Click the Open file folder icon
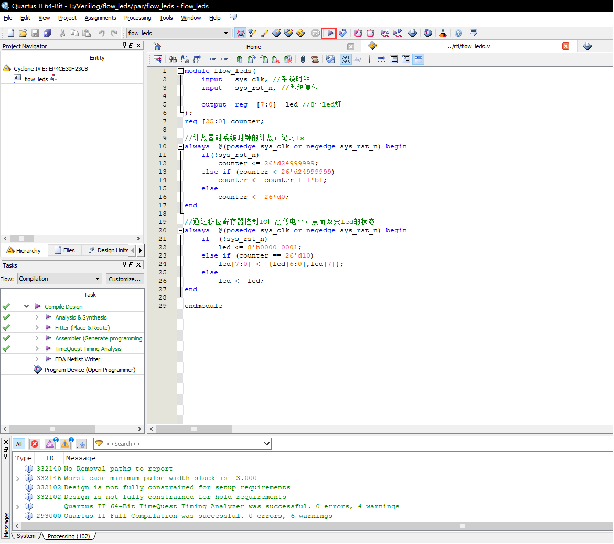Viewport: 614px width, 544px height. tap(23, 33)
